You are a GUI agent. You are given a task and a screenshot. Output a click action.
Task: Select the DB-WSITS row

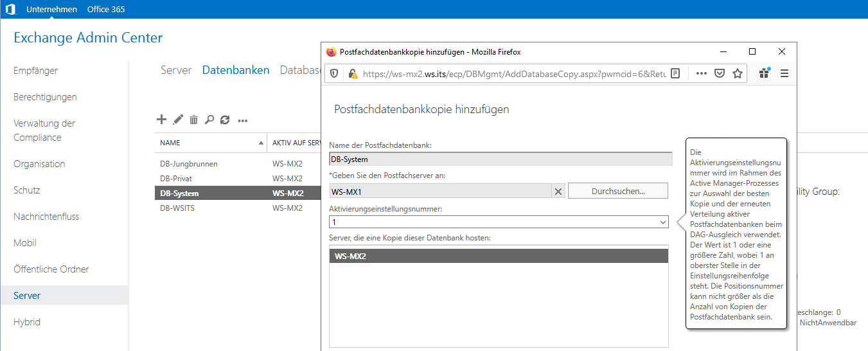tap(238, 208)
